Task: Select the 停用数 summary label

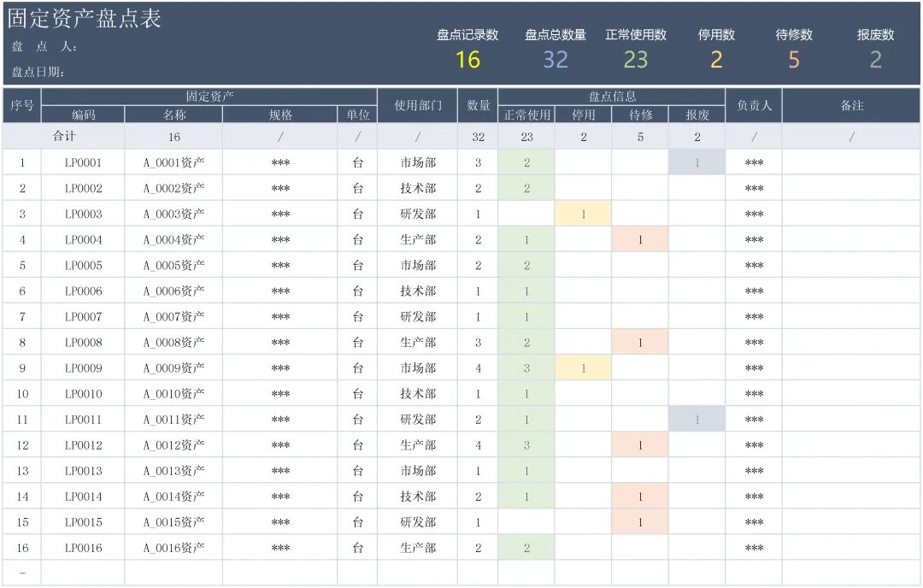Action: [x=716, y=35]
